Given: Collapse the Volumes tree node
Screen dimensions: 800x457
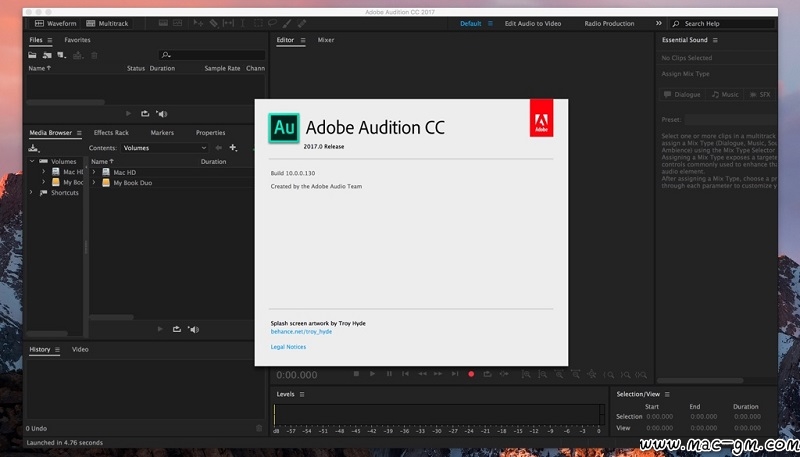Looking at the screenshot, I should tap(32, 161).
